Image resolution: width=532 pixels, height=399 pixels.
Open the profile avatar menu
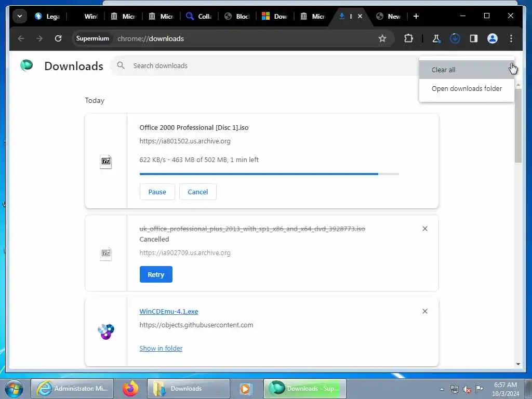493,38
